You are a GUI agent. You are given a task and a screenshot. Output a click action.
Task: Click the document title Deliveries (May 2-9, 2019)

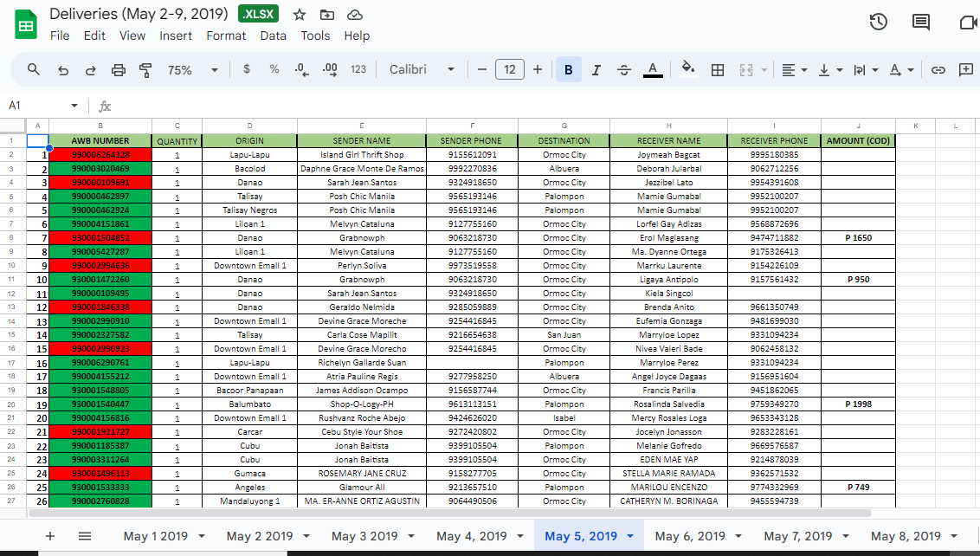pyautogui.click(x=139, y=14)
